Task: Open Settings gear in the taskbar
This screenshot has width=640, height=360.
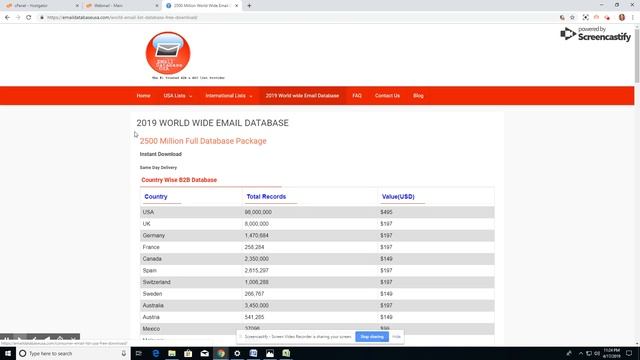Action: tap(237, 353)
